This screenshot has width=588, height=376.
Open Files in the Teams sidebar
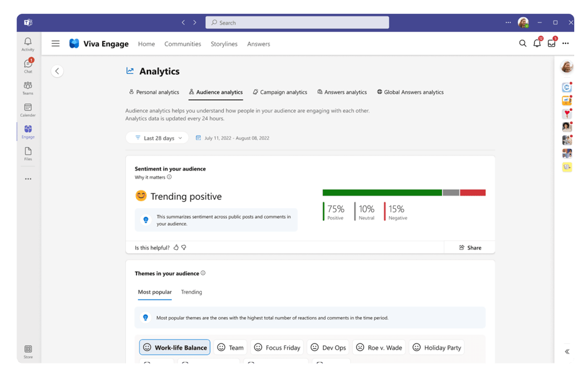(x=28, y=154)
